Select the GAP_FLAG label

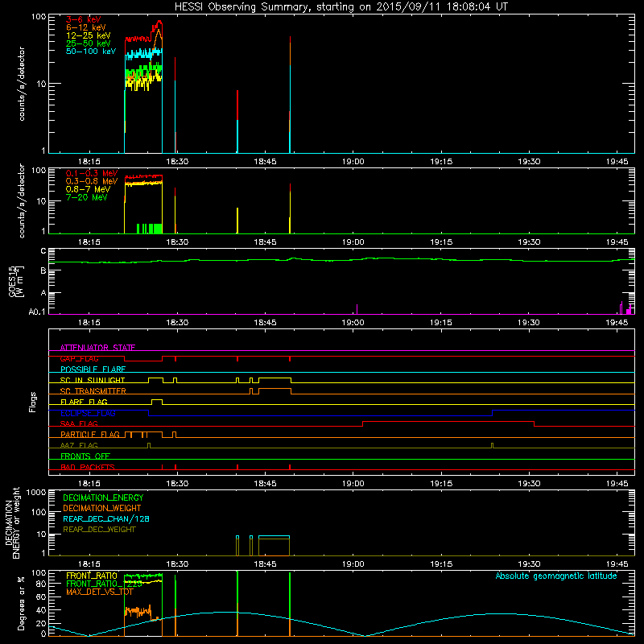(79, 358)
